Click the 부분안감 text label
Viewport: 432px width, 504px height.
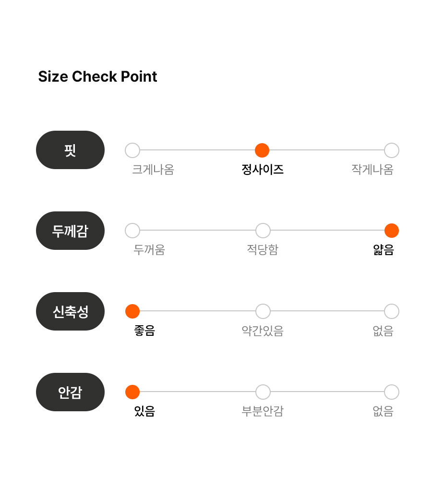tap(263, 411)
